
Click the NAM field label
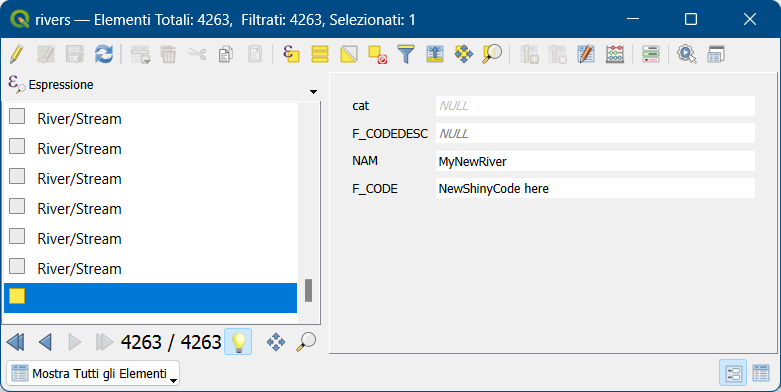tap(365, 161)
